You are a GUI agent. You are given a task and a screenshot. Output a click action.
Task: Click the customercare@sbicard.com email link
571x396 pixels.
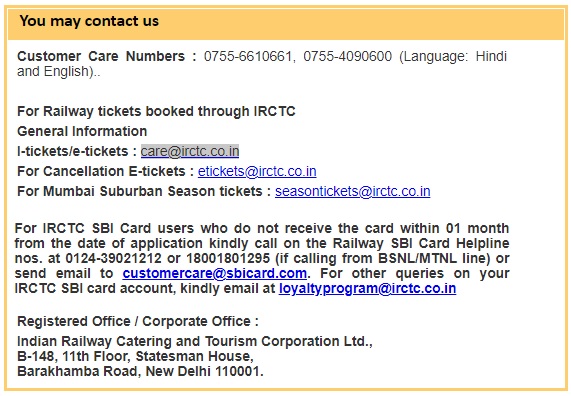(x=214, y=273)
